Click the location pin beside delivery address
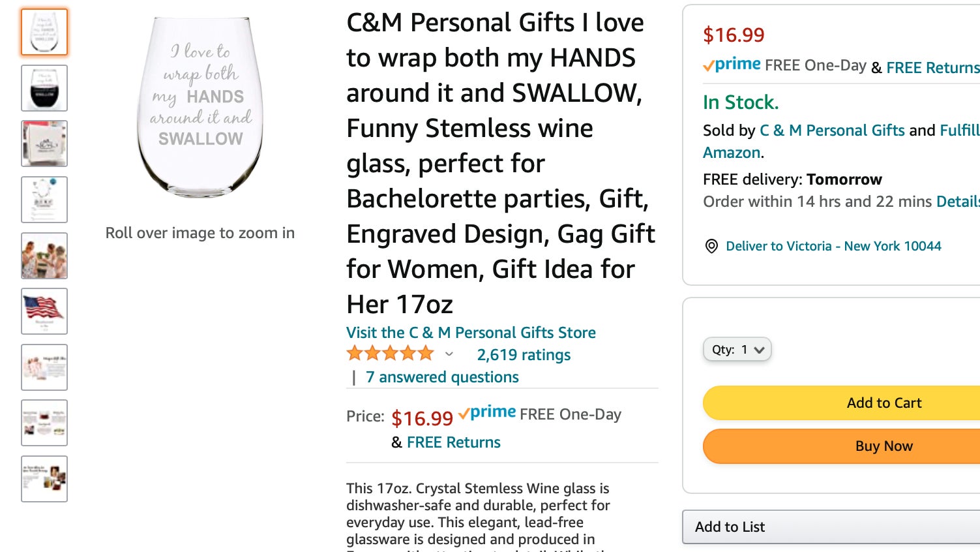The height and width of the screenshot is (552, 980). [711, 246]
